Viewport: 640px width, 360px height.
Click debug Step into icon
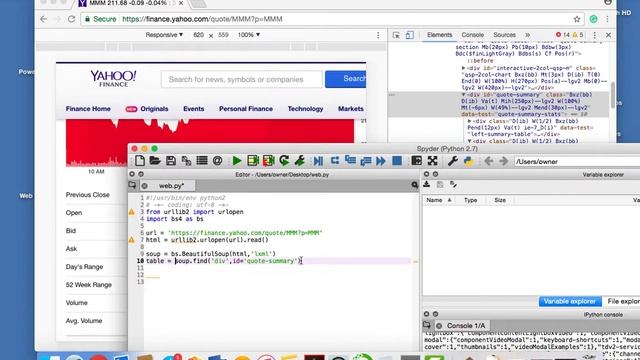(x=350, y=161)
